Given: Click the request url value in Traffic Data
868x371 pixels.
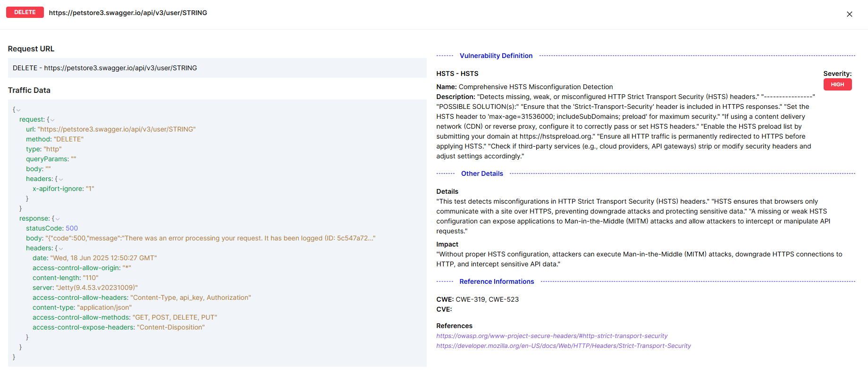Looking at the screenshot, I should point(117,129).
